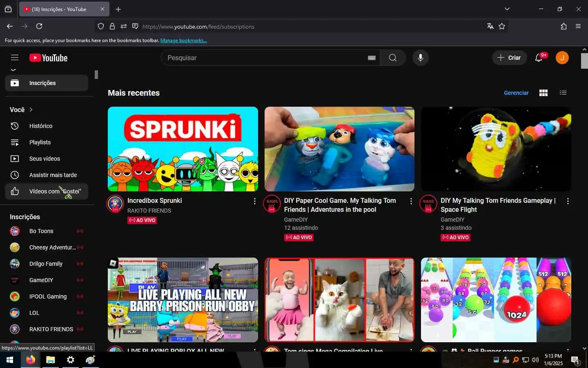Open Incredibox Sprunki video title
This screenshot has width=588, height=368.
155,200
